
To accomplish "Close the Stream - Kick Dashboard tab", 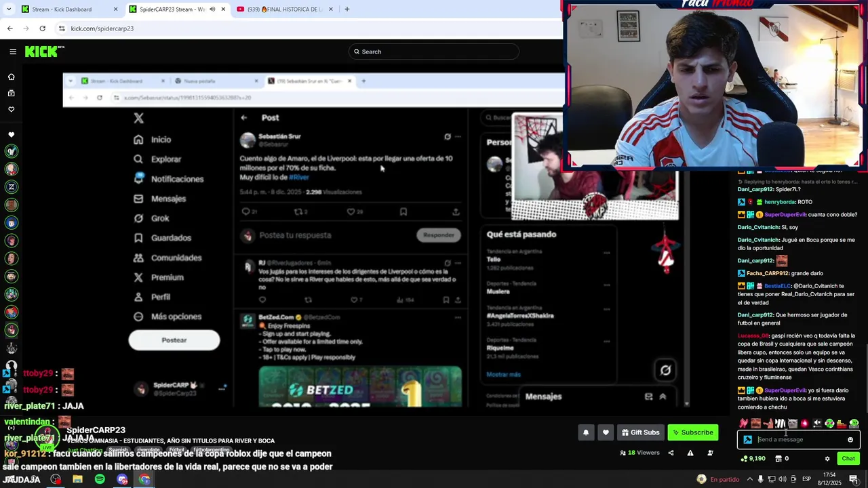I will click(115, 9).
